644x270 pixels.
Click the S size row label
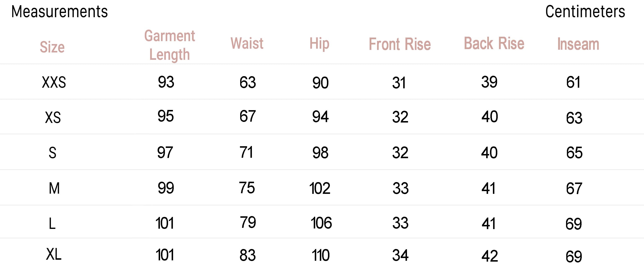pos(53,153)
